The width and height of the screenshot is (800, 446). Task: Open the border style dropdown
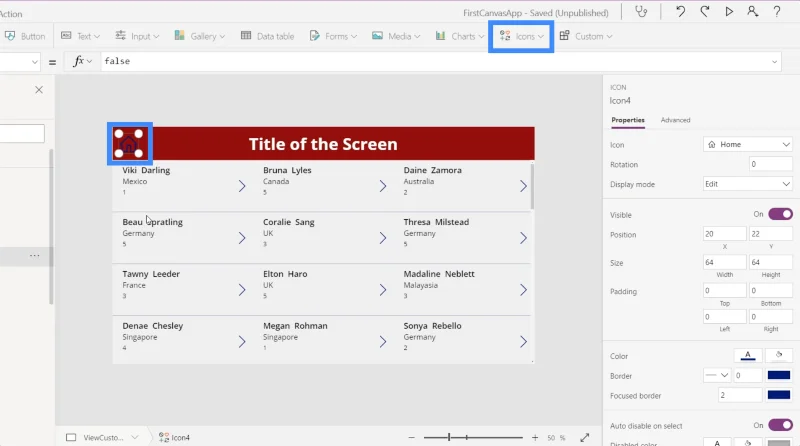pos(717,376)
